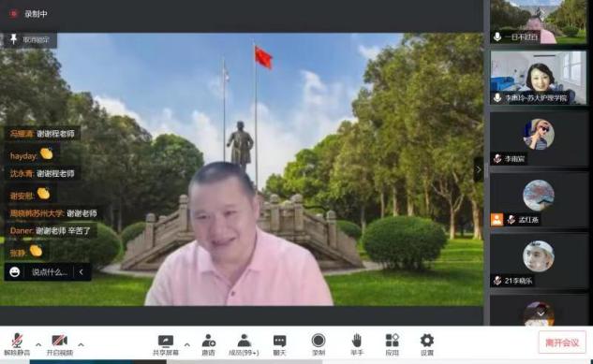Image resolution: width=593 pixels, height=364 pixels.
Task: Expand audio options arrow beside microphone
Action: [38, 344]
